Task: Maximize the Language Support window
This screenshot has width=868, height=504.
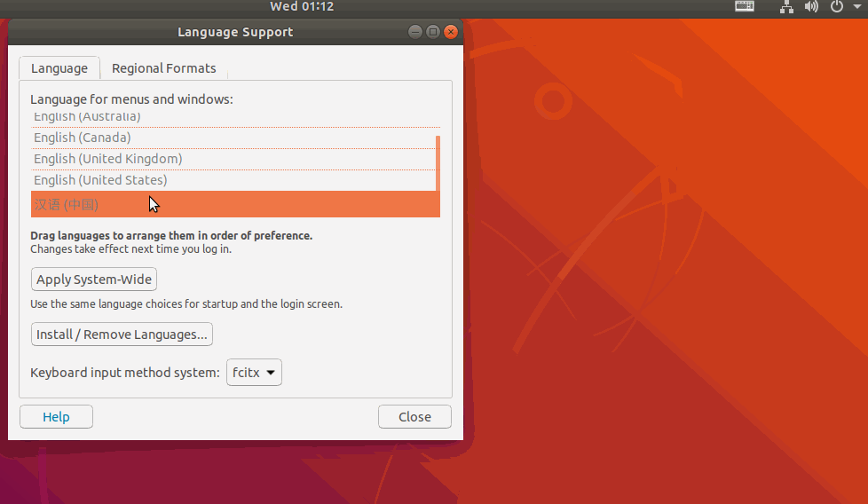Action: (x=433, y=32)
